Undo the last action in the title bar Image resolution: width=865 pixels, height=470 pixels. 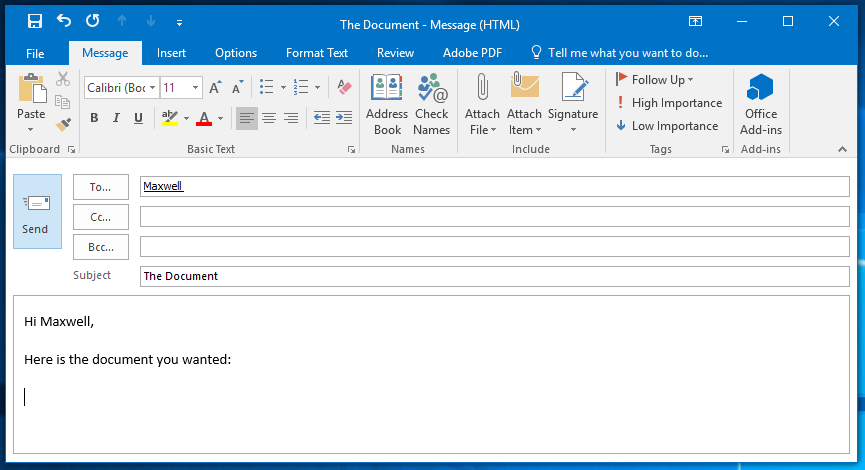(64, 21)
